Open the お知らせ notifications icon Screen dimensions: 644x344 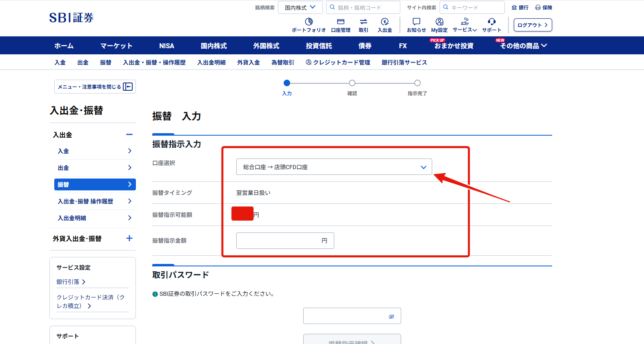tap(416, 22)
